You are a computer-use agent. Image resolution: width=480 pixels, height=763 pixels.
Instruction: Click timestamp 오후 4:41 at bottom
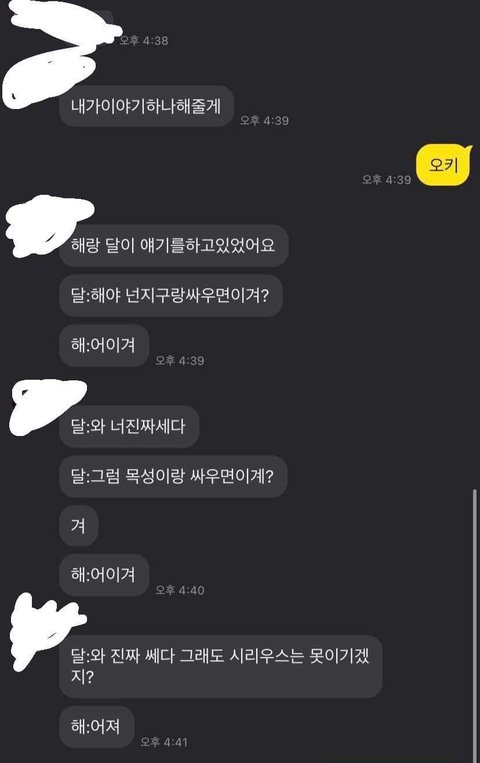coord(164,742)
